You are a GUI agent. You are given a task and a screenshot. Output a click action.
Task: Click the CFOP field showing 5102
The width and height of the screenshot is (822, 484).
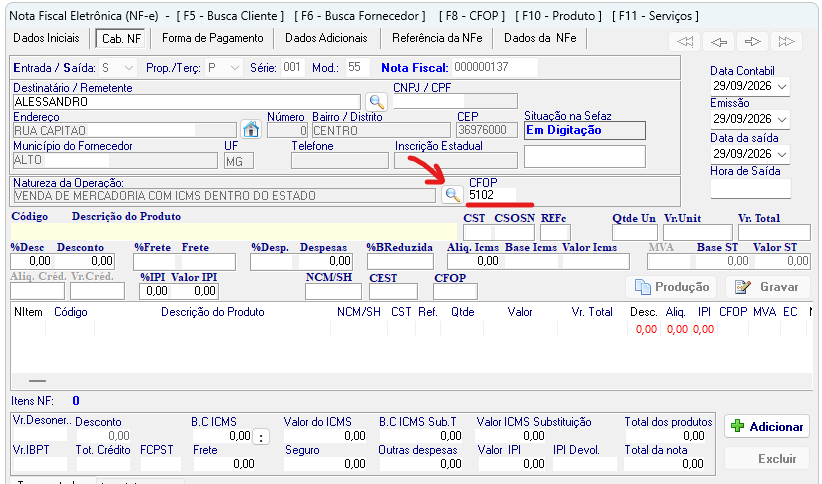click(492, 195)
